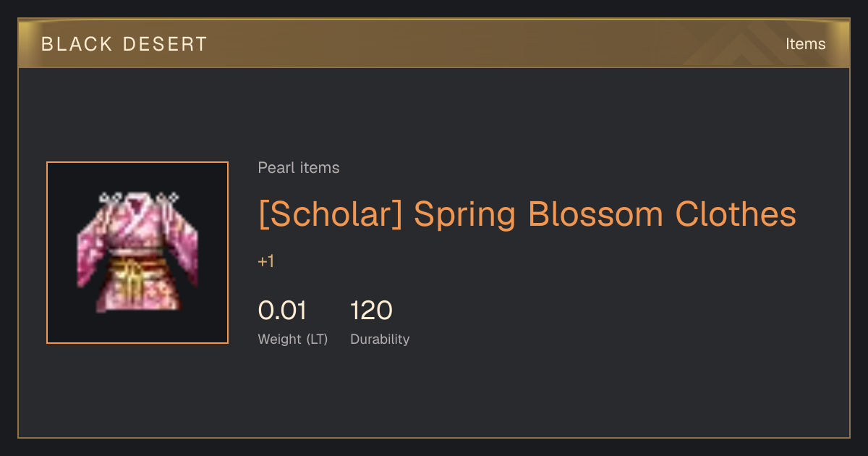Click the 0.01 weight value

[x=282, y=311]
